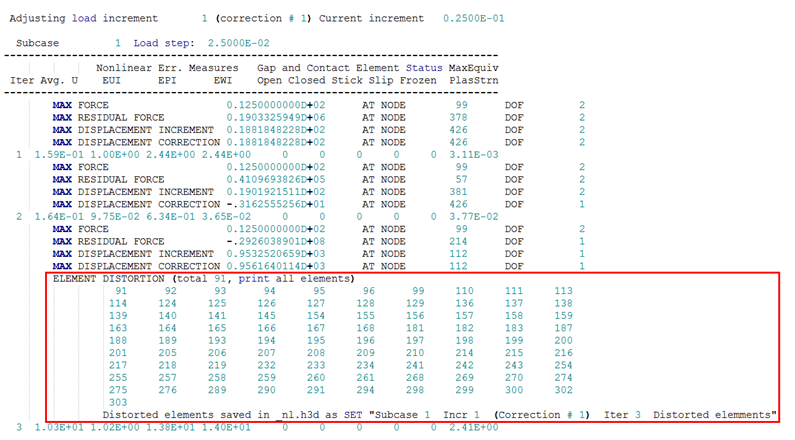The width and height of the screenshot is (795, 440).
Task: Select the EUI column header
Action: 112,81
